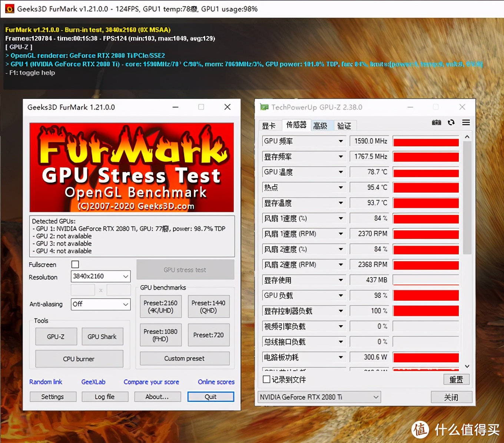The width and height of the screenshot is (504, 443).
Task: Expand the 风扇 1速度 (RPM) dropdown arrow
Action: [341, 234]
